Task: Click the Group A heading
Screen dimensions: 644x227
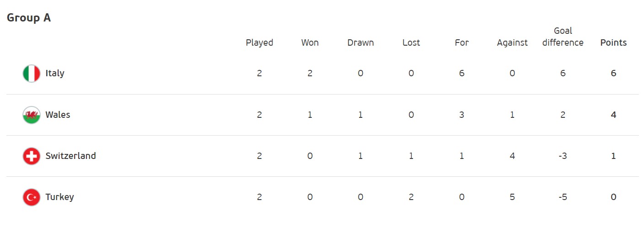Action: pyautogui.click(x=29, y=18)
